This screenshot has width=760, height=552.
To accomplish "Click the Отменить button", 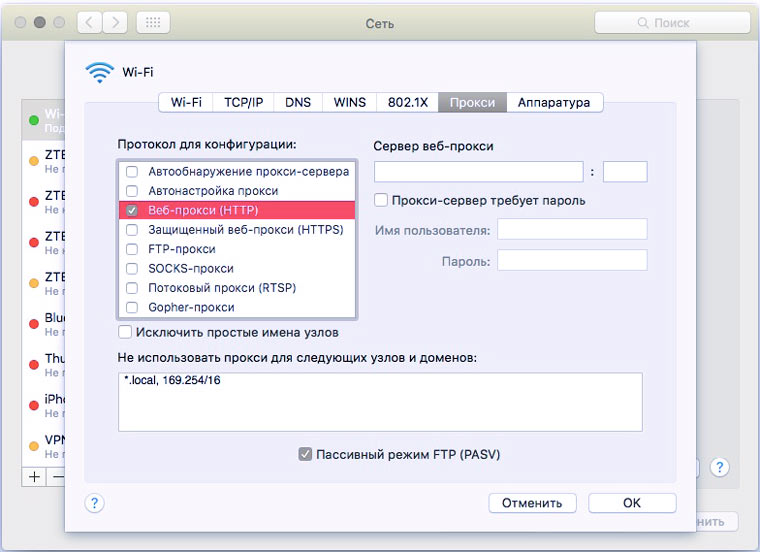I will coord(532,503).
